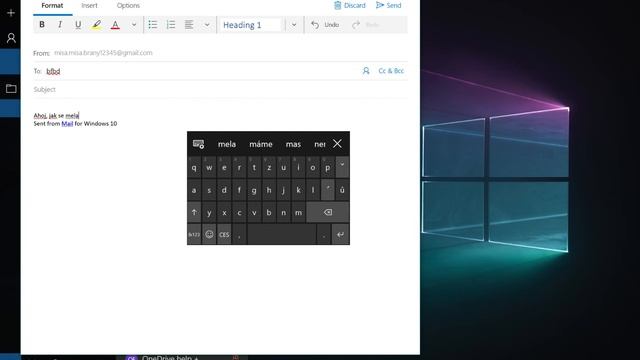This screenshot has height=360, width=640.
Task: Tap the Enter key on touch keyboard
Action: tap(340, 234)
